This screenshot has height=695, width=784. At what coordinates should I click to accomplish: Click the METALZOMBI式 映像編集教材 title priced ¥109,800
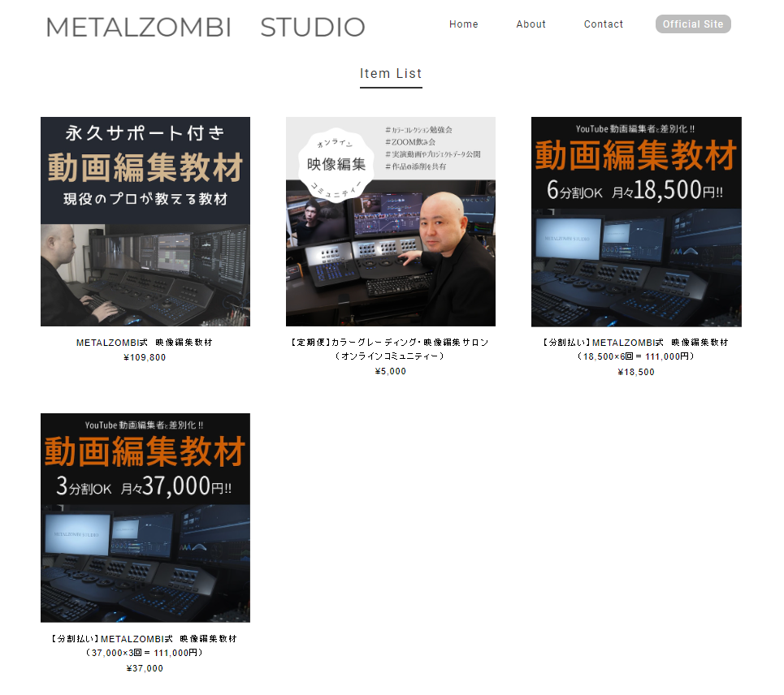point(145,343)
